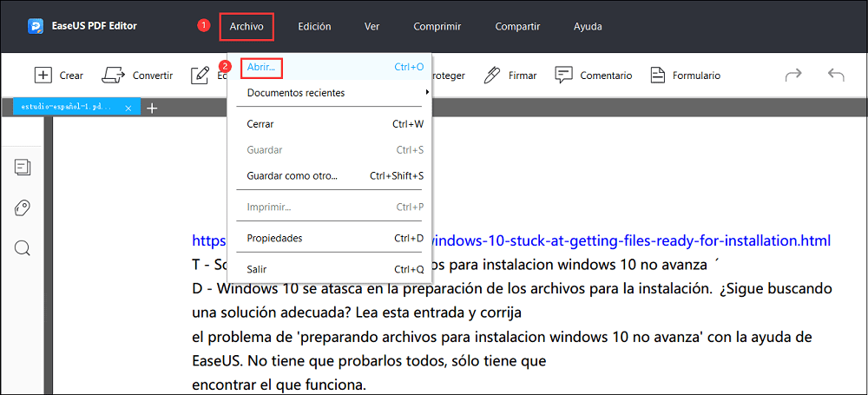868x395 pixels.
Task: Open the Comentario speech bubble icon
Action: point(563,76)
